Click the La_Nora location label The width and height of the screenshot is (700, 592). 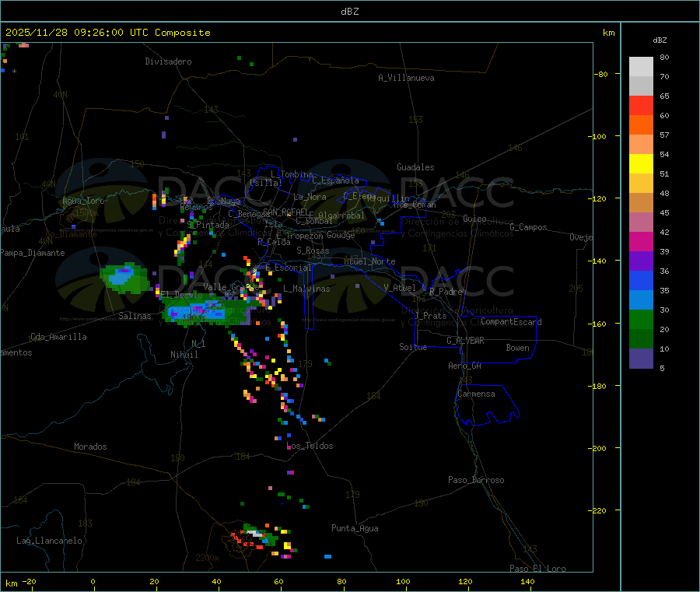[x=310, y=197]
